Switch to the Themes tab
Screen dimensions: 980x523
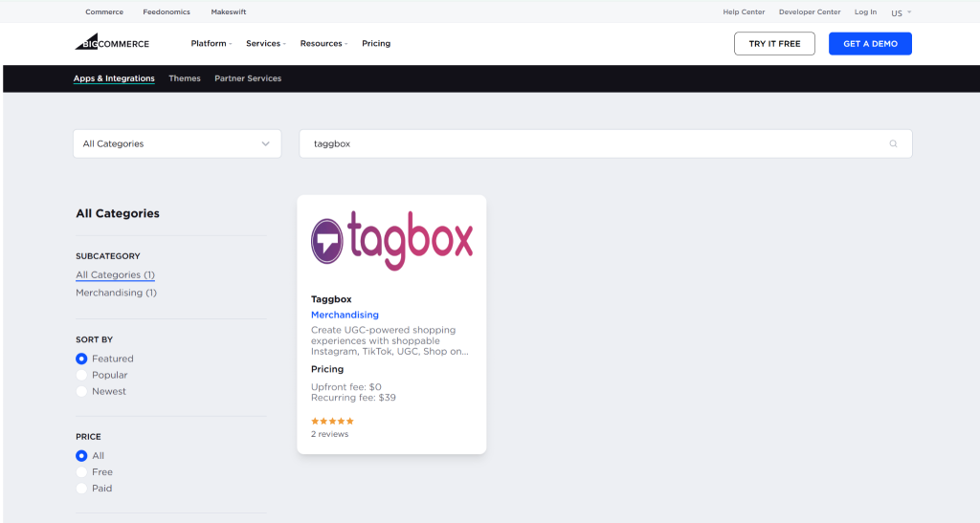pos(185,78)
